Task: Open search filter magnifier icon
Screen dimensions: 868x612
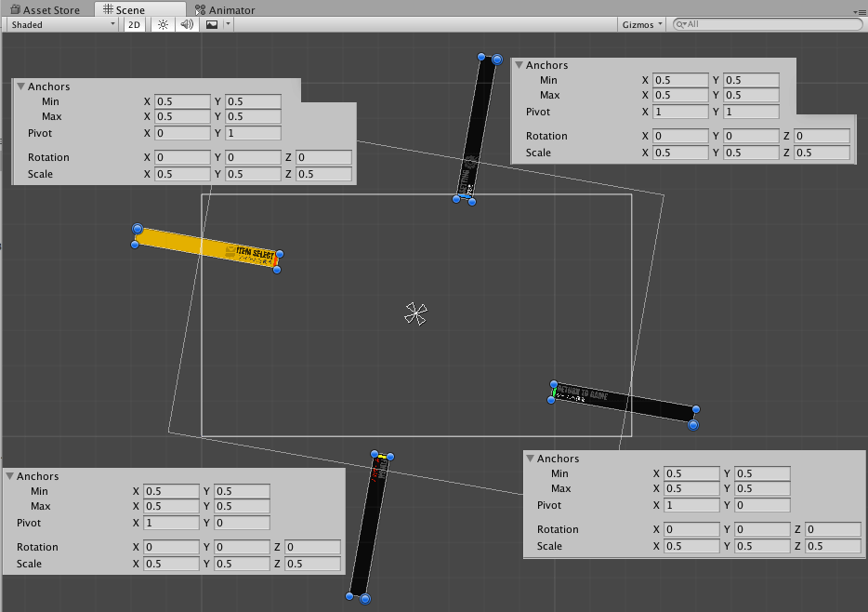Action: pos(681,24)
